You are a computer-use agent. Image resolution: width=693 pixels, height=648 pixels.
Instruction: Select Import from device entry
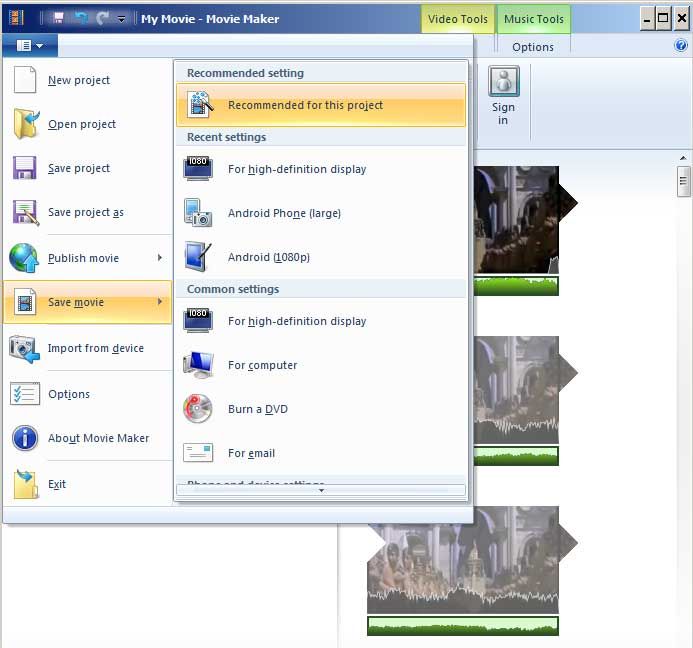point(88,348)
